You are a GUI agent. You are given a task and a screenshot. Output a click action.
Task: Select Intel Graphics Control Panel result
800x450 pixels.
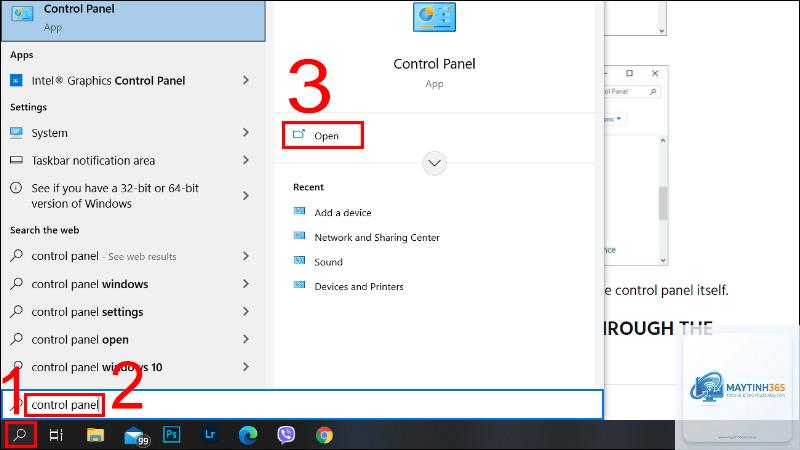click(x=134, y=81)
